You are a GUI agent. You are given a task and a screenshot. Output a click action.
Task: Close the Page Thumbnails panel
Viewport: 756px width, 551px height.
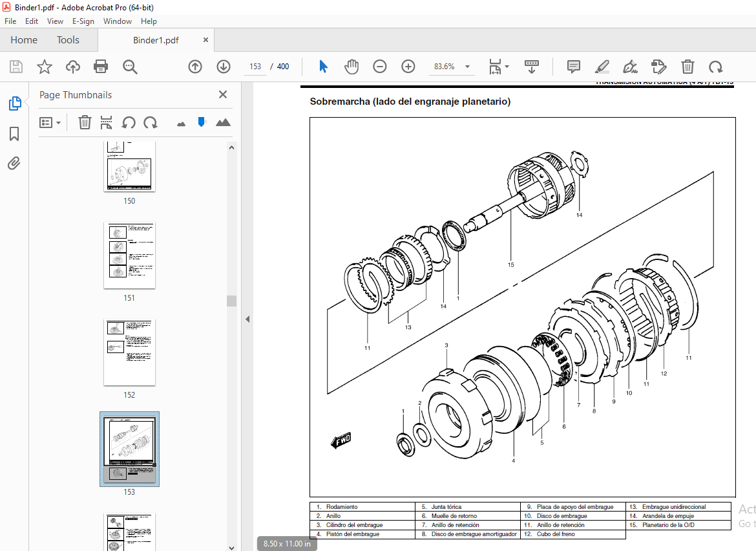223,94
